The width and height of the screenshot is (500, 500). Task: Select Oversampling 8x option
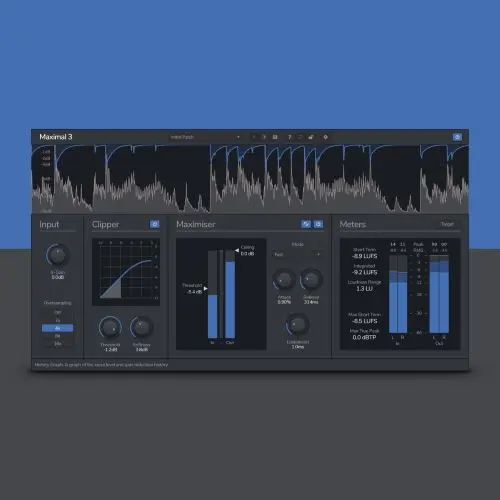(x=58, y=336)
